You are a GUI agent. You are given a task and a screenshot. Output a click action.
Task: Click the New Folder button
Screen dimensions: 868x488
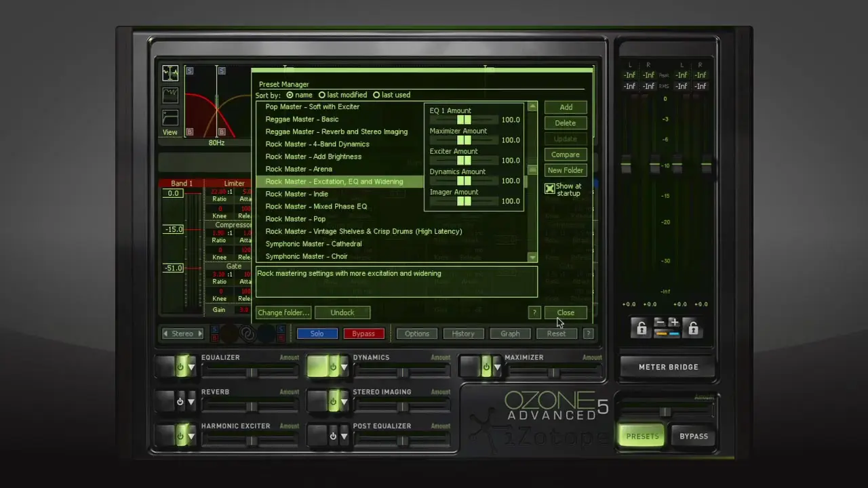click(566, 171)
